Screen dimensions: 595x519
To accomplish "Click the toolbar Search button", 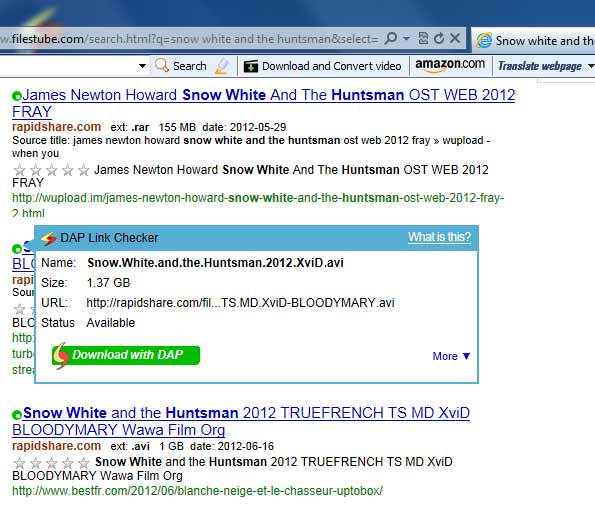I will pos(181,66).
